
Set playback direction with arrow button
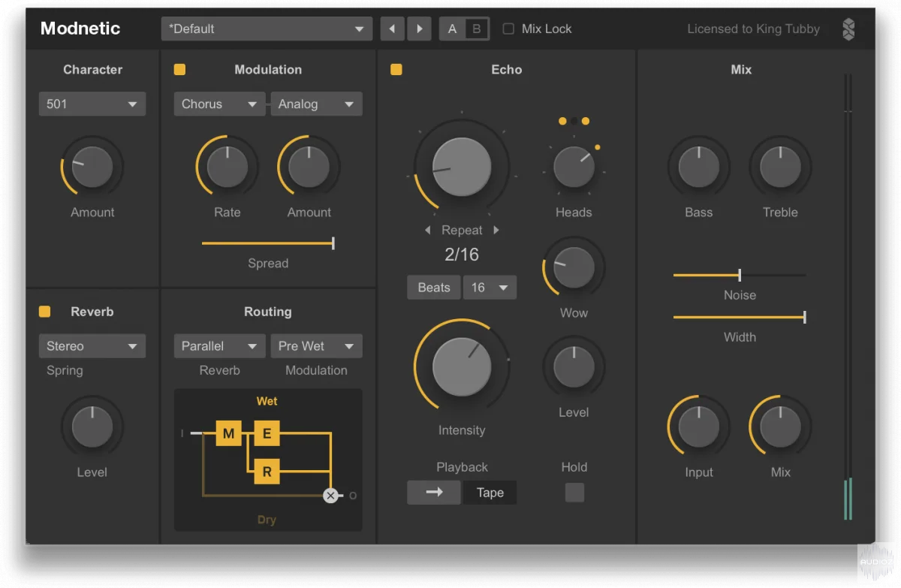point(434,493)
